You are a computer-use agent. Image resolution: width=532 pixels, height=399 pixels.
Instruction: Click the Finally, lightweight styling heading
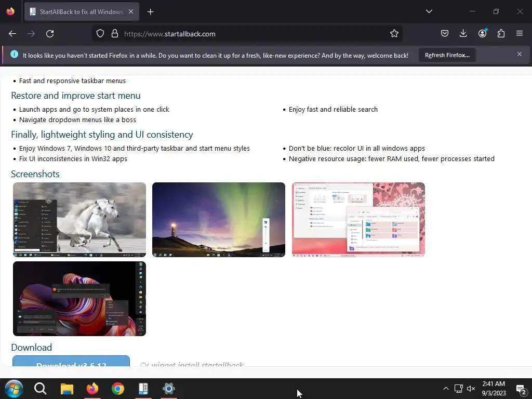[102, 135]
